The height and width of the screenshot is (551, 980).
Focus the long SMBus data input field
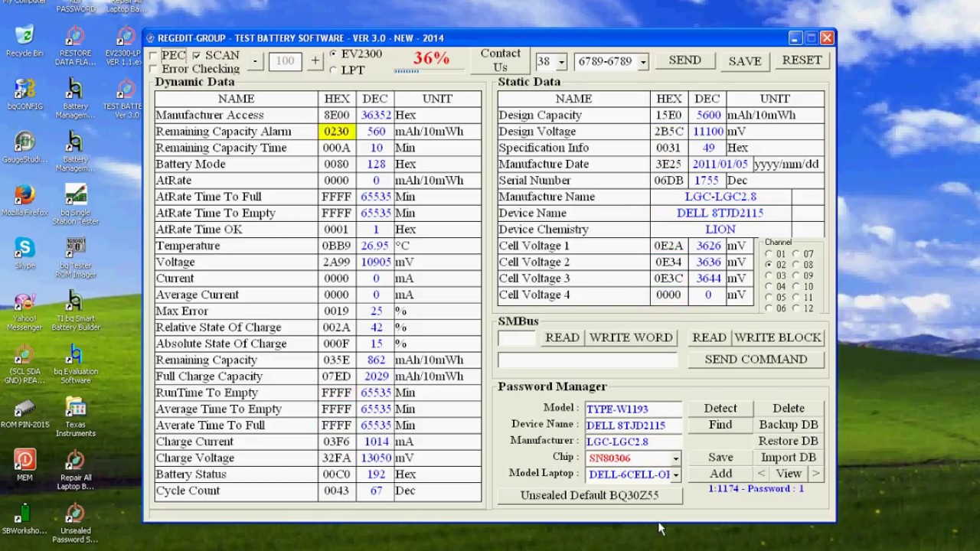pyautogui.click(x=587, y=360)
